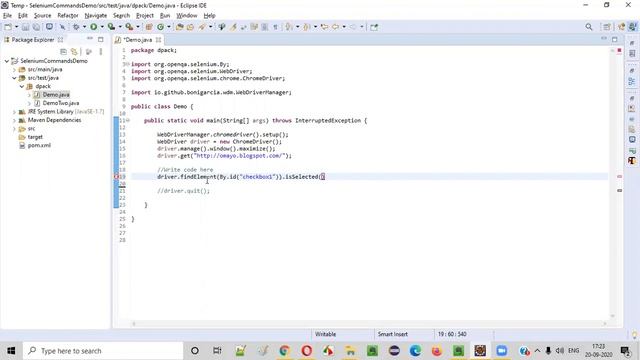Open Package Explorer View Menu
Screen dimensions: 640x360
click(101, 52)
